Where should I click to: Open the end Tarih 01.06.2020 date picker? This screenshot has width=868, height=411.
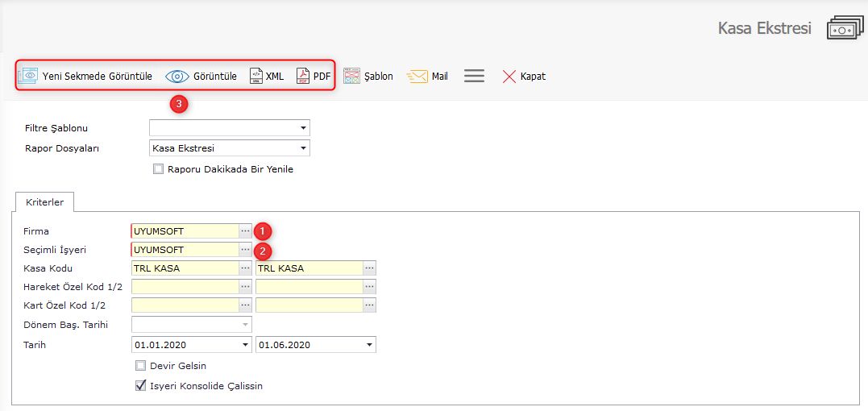coord(369,345)
